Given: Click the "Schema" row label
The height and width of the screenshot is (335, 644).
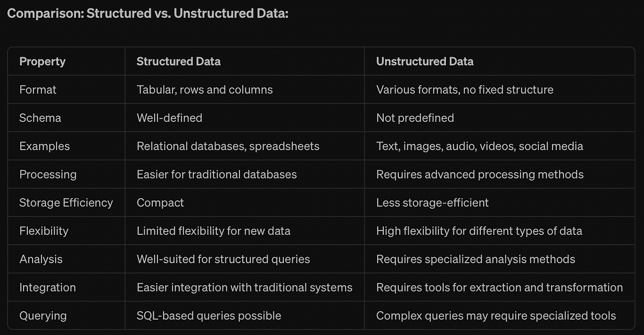Looking at the screenshot, I should [x=40, y=118].
